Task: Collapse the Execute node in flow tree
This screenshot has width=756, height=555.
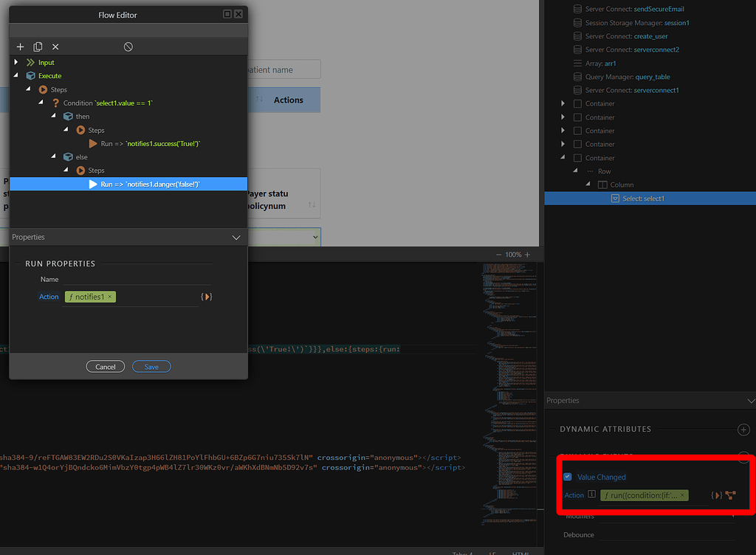Action: [16, 76]
